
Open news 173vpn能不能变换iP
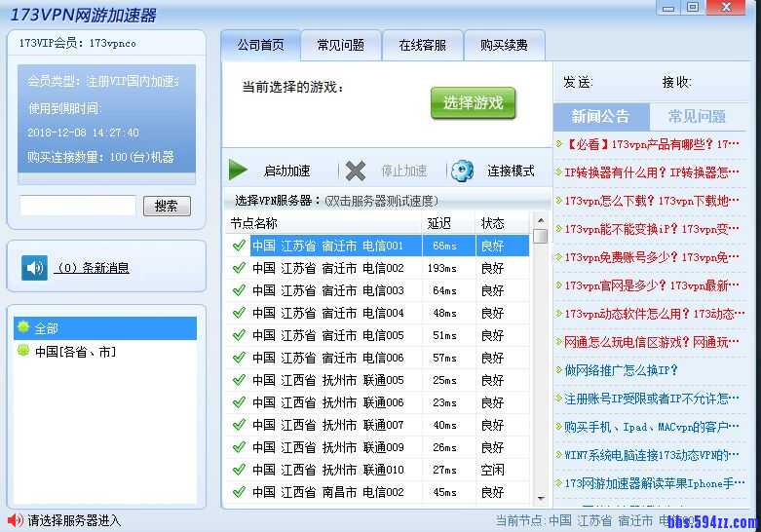click(x=651, y=229)
